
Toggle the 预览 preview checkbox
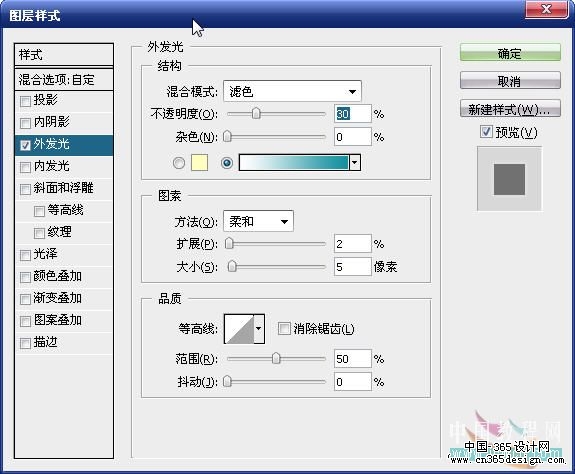click(x=486, y=131)
